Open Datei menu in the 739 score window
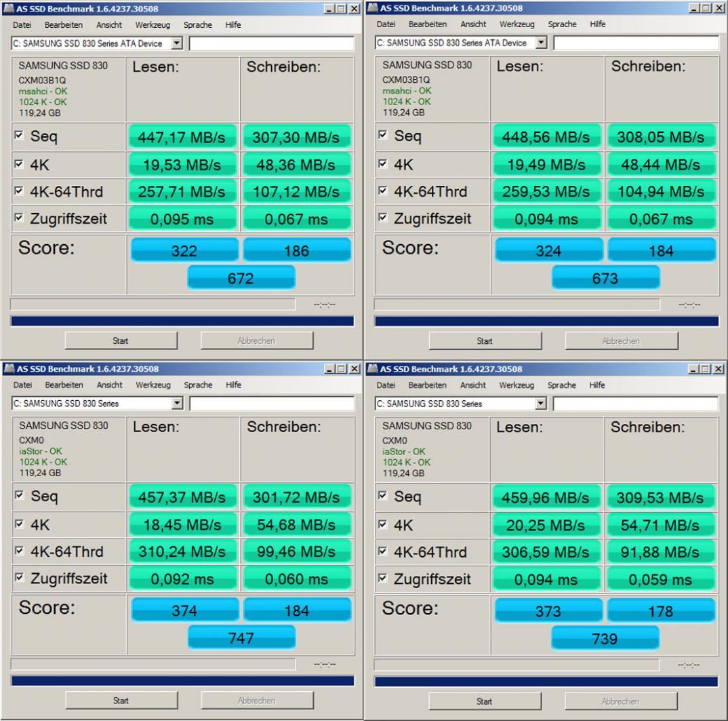728x721 pixels. coord(386,385)
